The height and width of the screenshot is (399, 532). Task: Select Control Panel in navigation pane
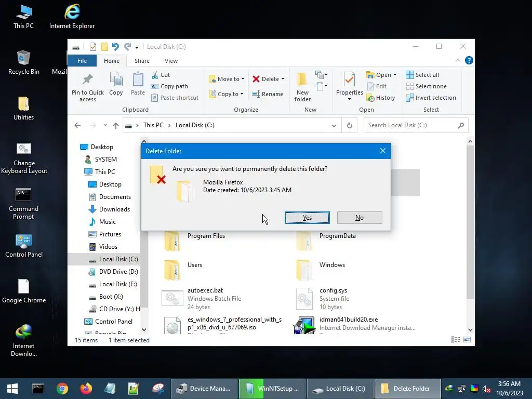108,322
